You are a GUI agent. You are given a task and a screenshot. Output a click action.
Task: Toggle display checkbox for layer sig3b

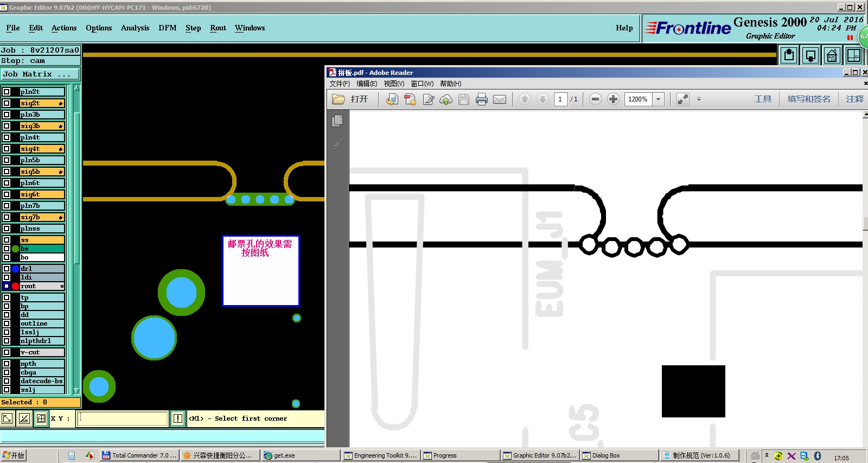click(7, 126)
